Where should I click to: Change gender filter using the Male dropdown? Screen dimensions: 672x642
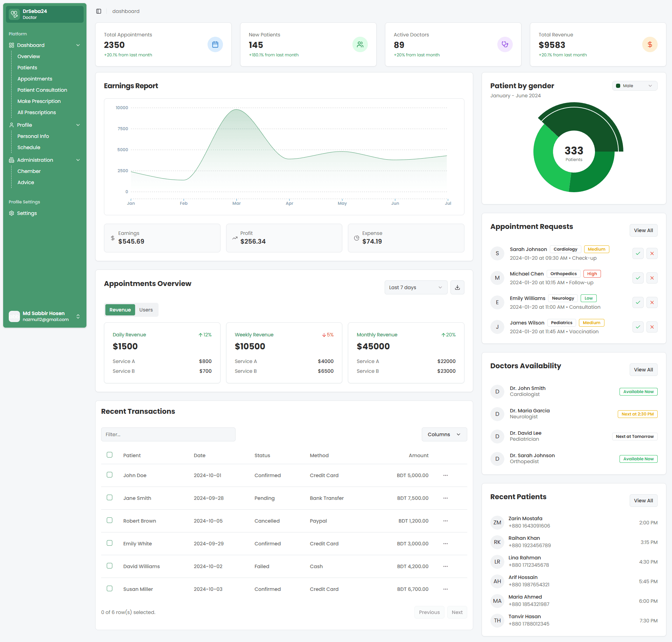point(634,85)
